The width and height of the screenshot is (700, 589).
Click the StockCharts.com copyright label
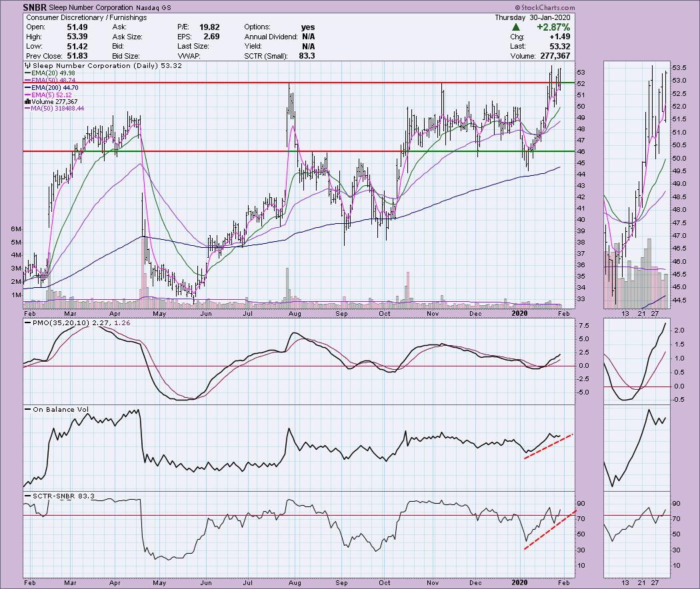pos(545,7)
